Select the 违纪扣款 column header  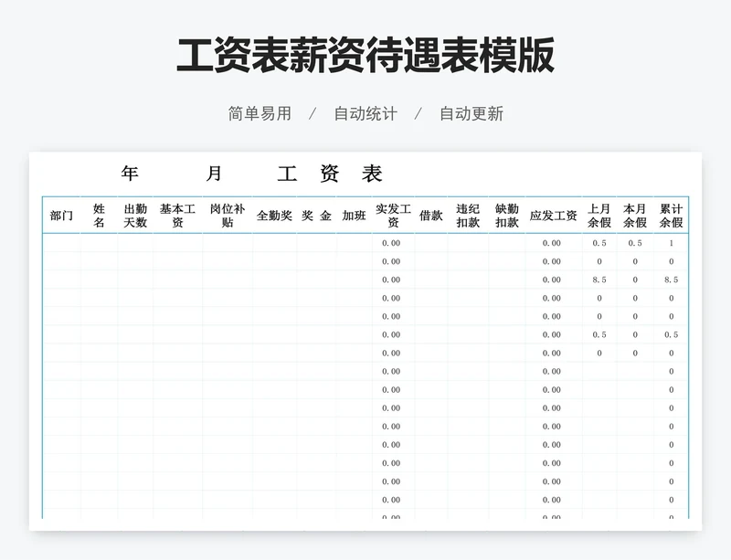coord(468,216)
